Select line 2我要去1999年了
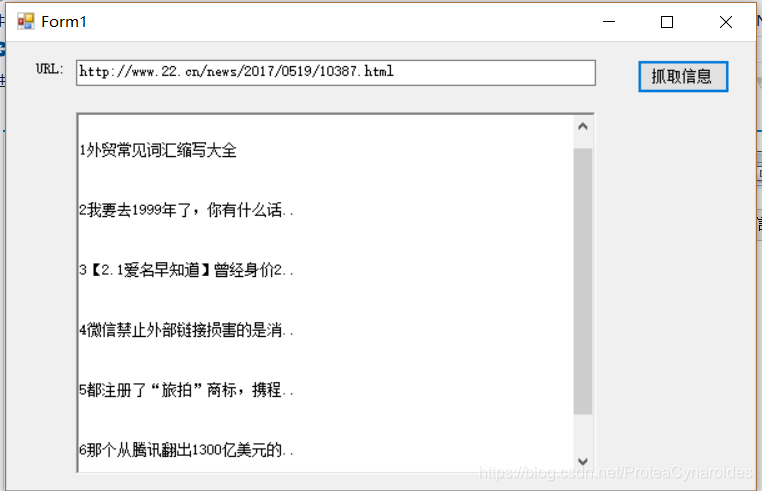 [186, 210]
